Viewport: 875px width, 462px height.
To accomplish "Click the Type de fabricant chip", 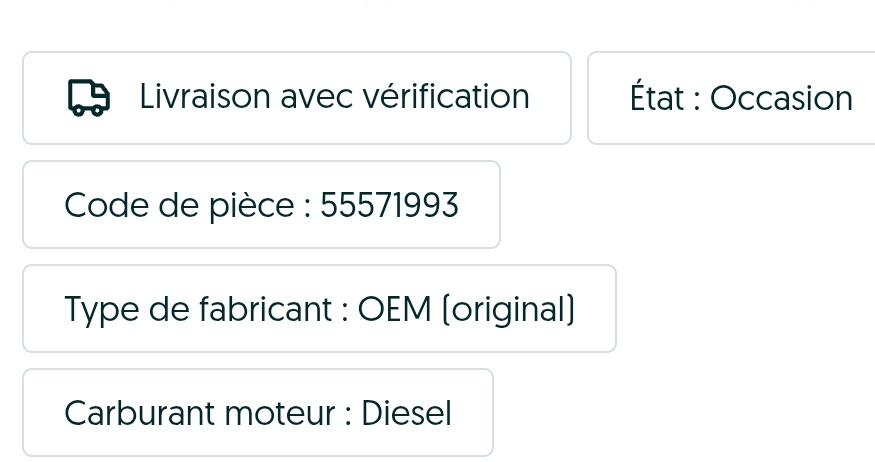I will [x=319, y=309].
